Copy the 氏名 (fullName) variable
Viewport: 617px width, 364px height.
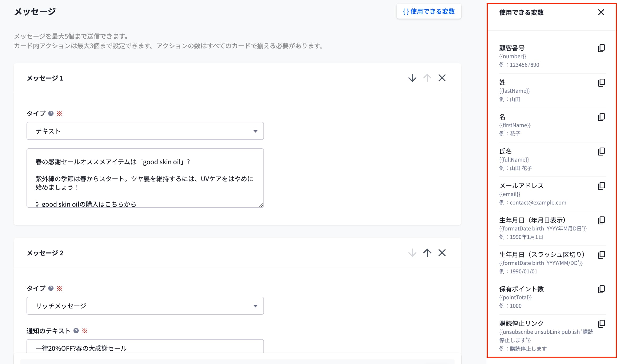602,151
